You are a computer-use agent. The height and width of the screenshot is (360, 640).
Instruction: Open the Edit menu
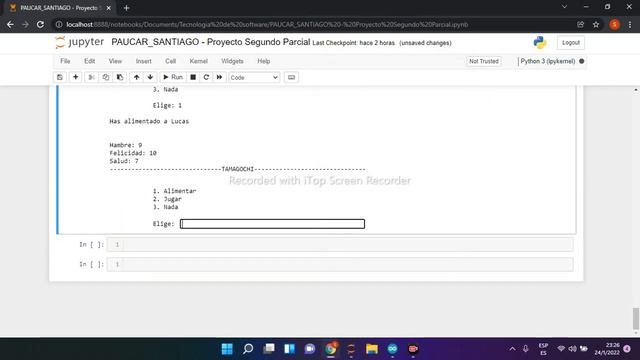coord(89,61)
